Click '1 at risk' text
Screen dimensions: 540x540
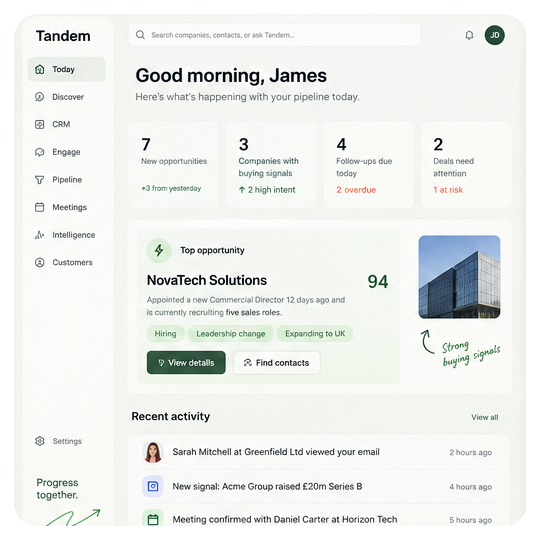point(448,190)
